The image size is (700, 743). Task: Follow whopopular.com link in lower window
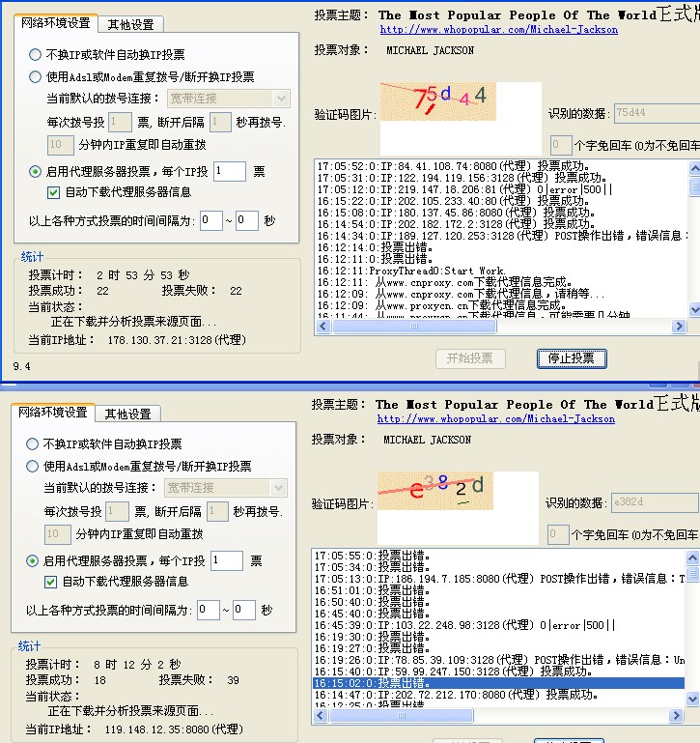[x=495, y=419]
